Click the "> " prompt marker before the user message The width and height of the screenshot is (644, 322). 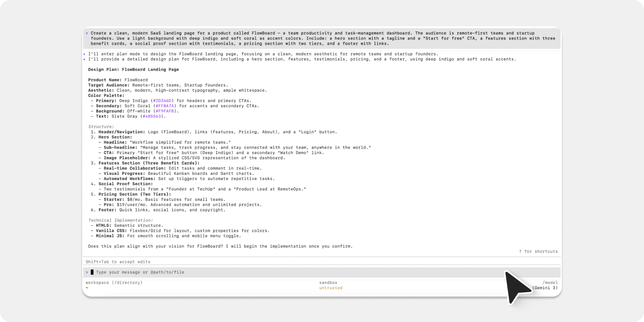coord(87,33)
